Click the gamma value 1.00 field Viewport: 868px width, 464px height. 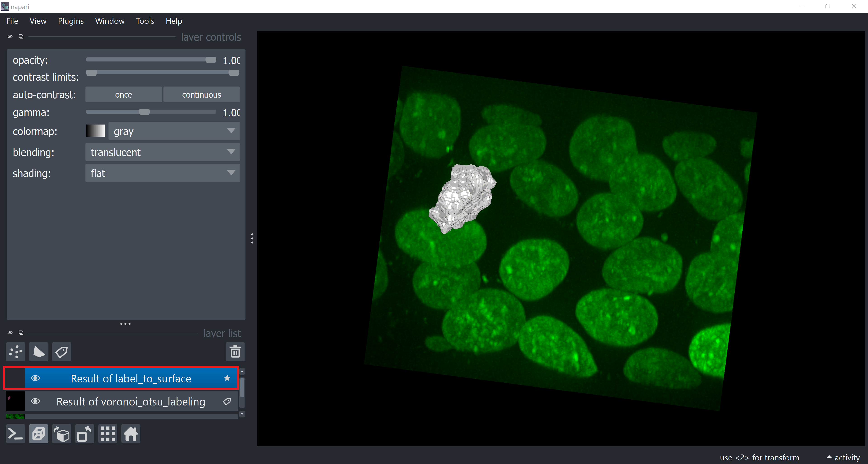(231, 113)
